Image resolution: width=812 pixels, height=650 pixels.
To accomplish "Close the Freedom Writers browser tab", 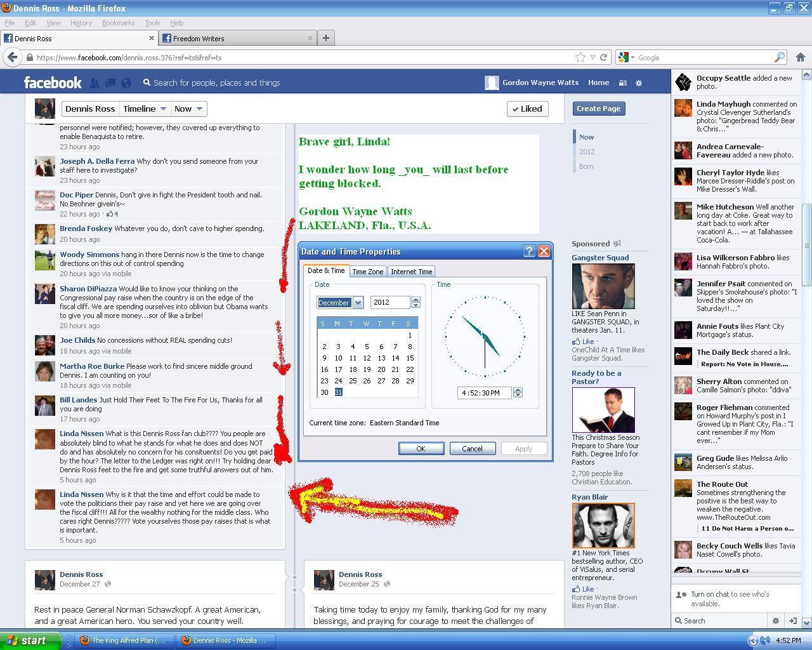I will 310,38.
